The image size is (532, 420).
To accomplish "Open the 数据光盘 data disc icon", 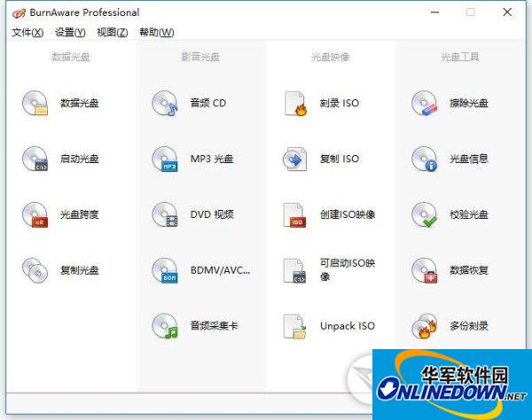I will point(35,104).
